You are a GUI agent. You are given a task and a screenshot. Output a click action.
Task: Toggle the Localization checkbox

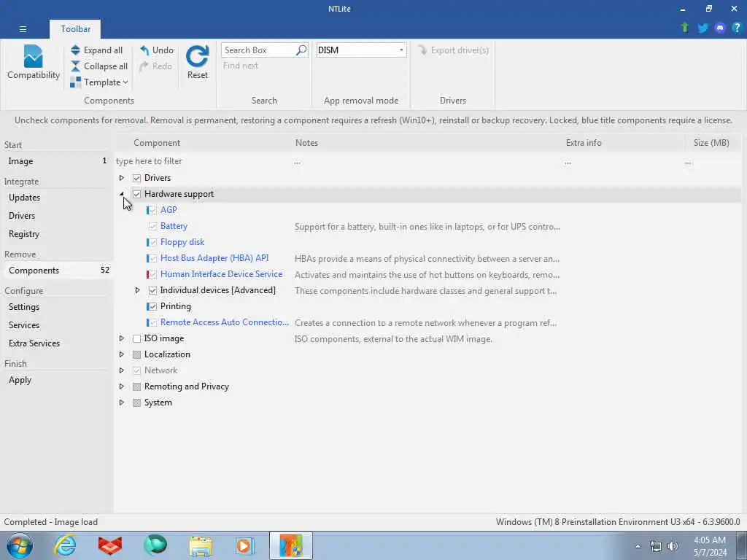tap(136, 355)
